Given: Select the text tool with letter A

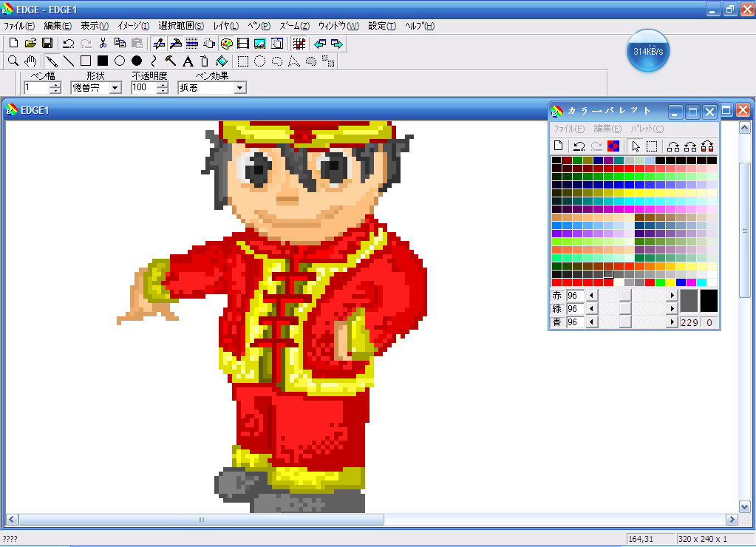Looking at the screenshot, I should pos(188,61).
